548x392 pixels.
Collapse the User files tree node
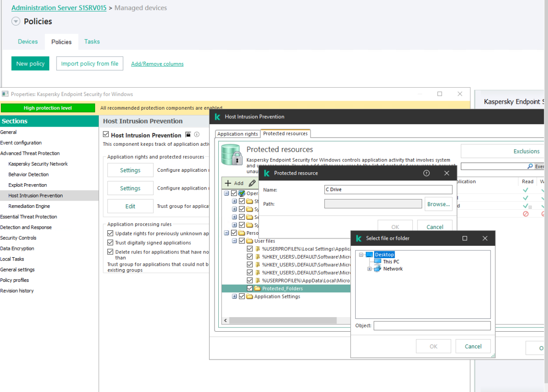(234, 241)
